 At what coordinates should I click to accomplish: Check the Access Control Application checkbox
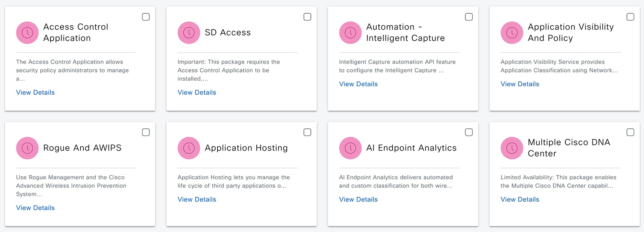146,17
